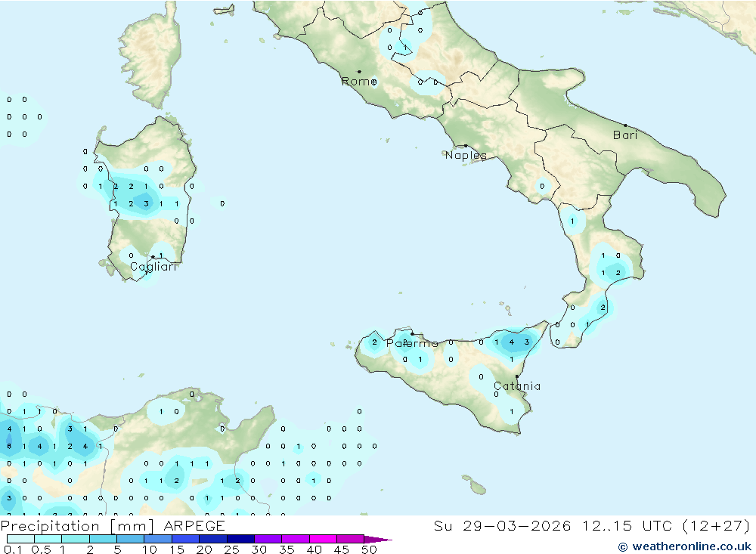Click the weatheronline.co.uk copyright link
The height and width of the screenshot is (554, 756).
pos(685,546)
